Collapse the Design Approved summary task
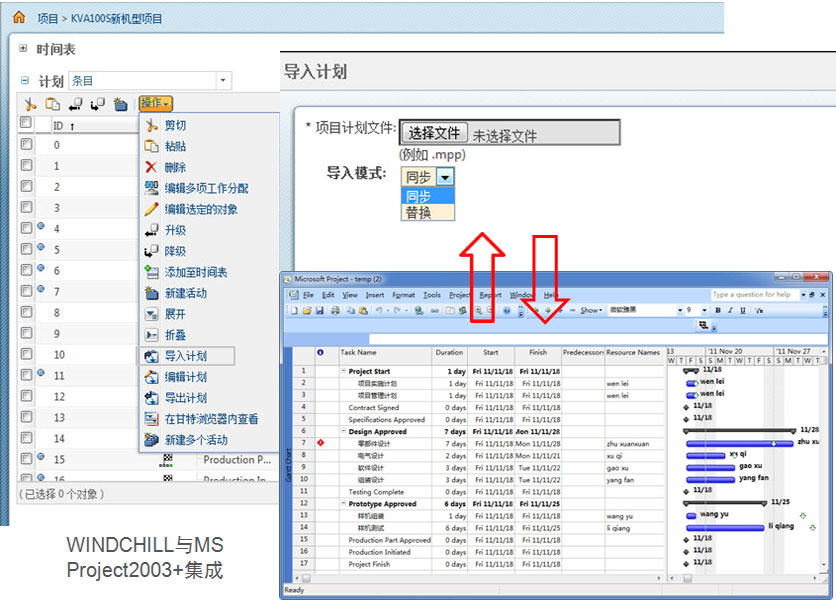The image size is (836, 600). click(x=344, y=431)
